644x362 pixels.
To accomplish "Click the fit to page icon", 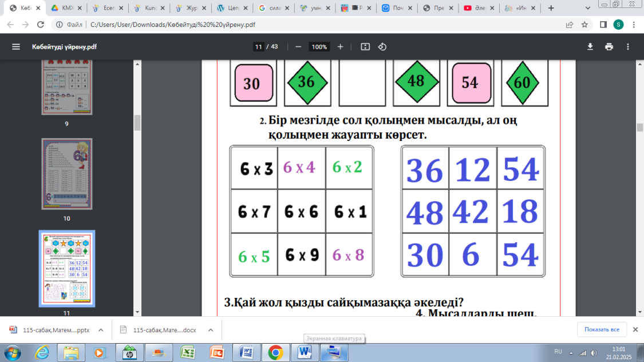I will point(365,47).
